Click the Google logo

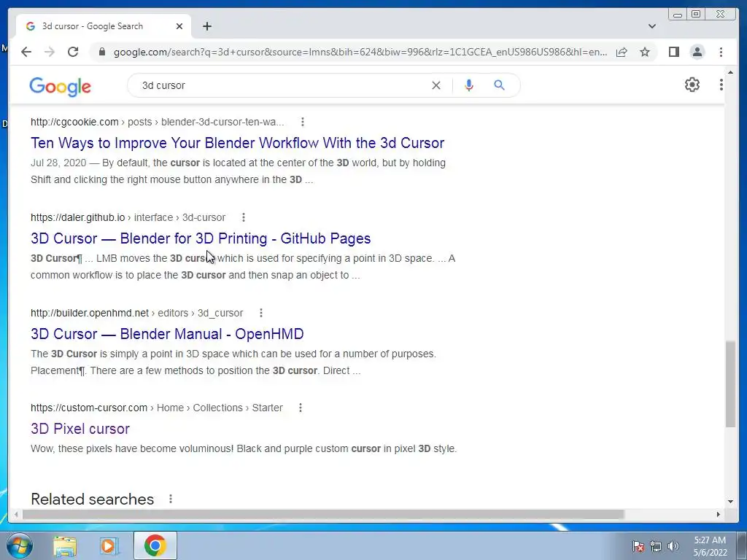pos(60,86)
